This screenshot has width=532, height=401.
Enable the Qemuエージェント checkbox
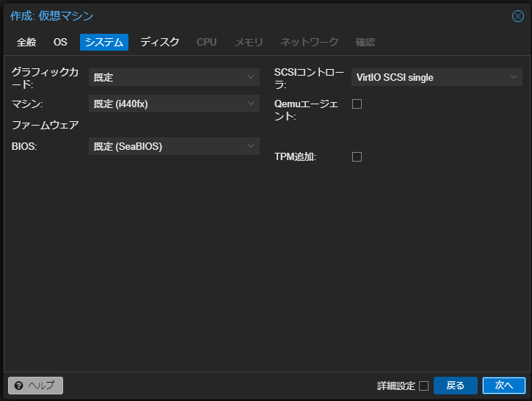coord(357,104)
